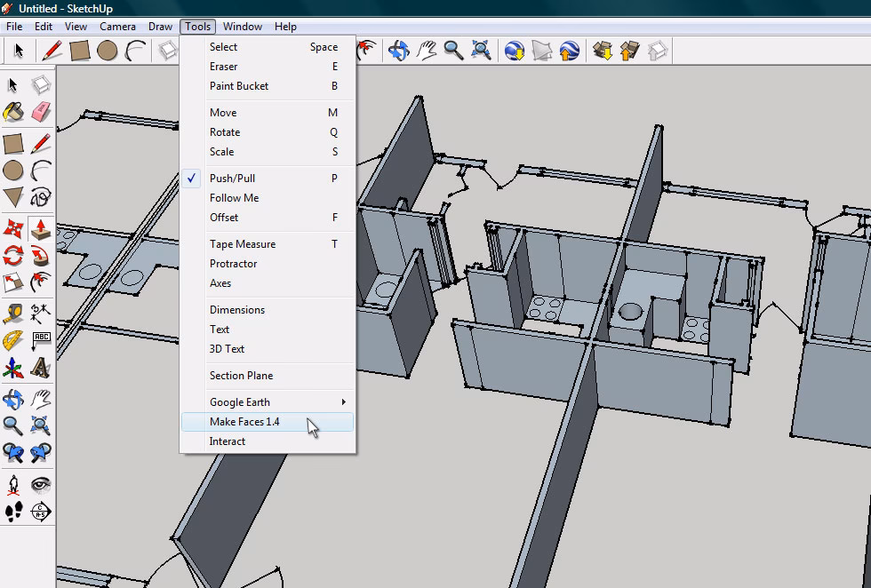871x588 pixels.
Task: Activate the Walk tool footprints icon
Action: (x=13, y=512)
